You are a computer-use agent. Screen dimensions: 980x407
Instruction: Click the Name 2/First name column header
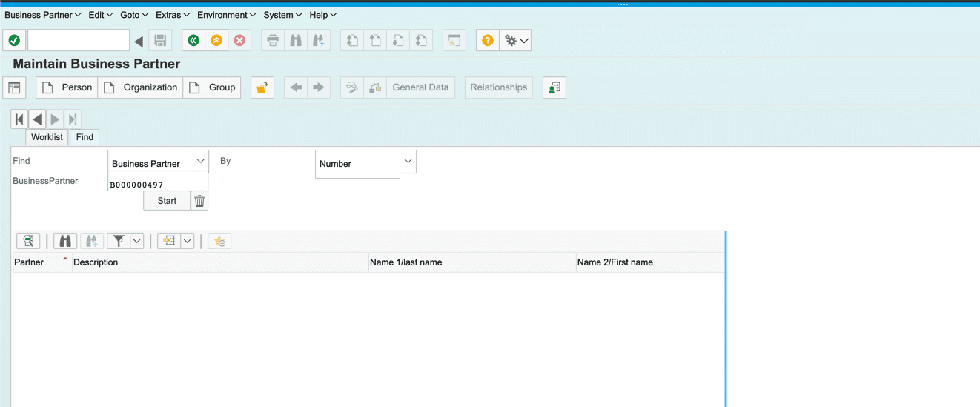(x=649, y=262)
